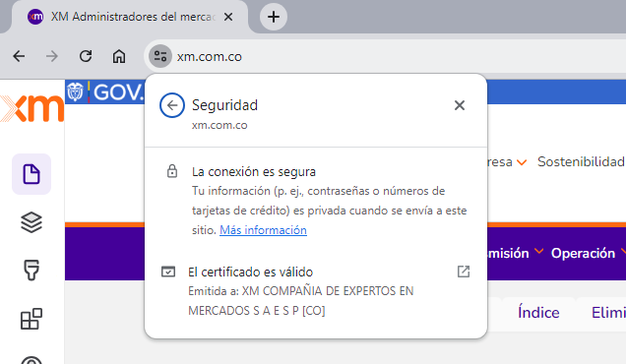Image resolution: width=626 pixels, height=364 pixels.
Task: Click El certificado es válido row
Action: (315, 291)
